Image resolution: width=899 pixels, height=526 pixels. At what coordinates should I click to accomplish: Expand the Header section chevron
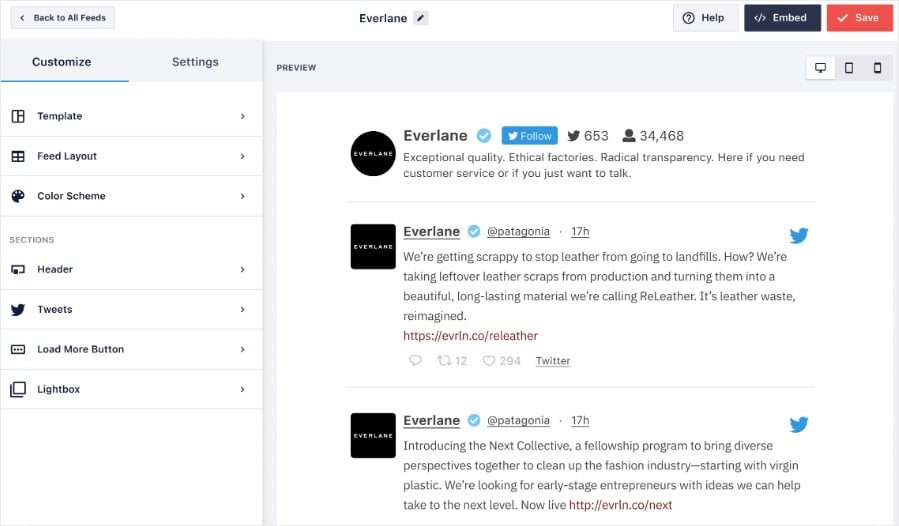(x=242, y=269)
